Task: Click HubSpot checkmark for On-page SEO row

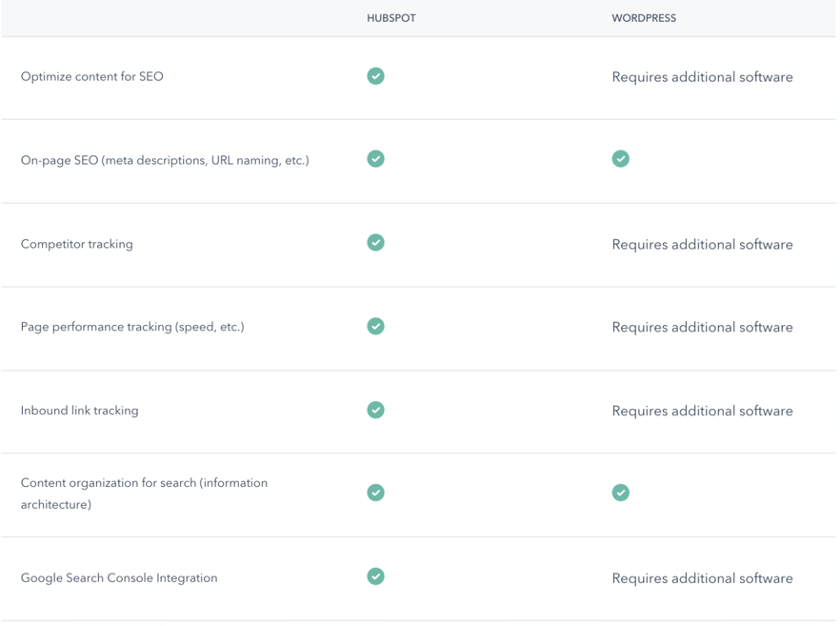Action: 375,158
